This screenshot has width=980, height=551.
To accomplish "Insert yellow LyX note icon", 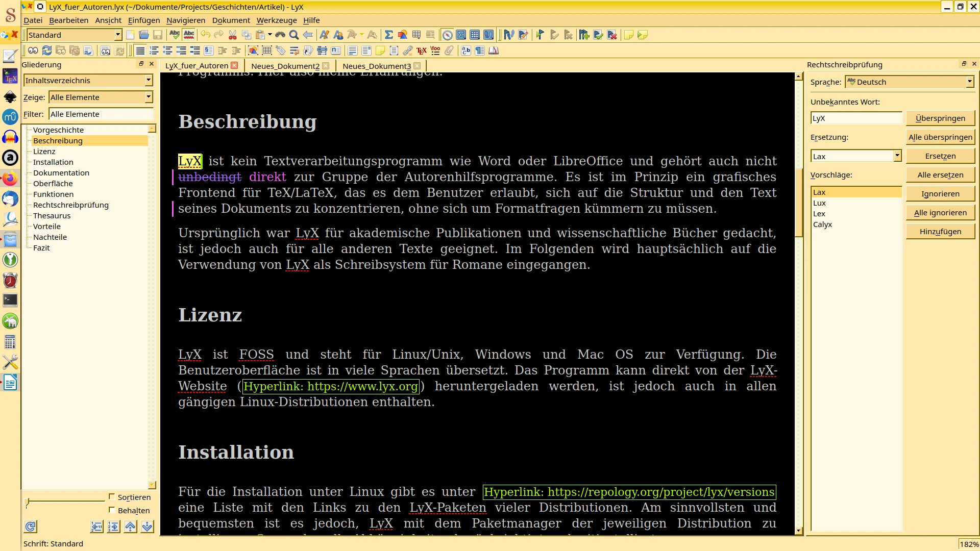I will (380, 51).
